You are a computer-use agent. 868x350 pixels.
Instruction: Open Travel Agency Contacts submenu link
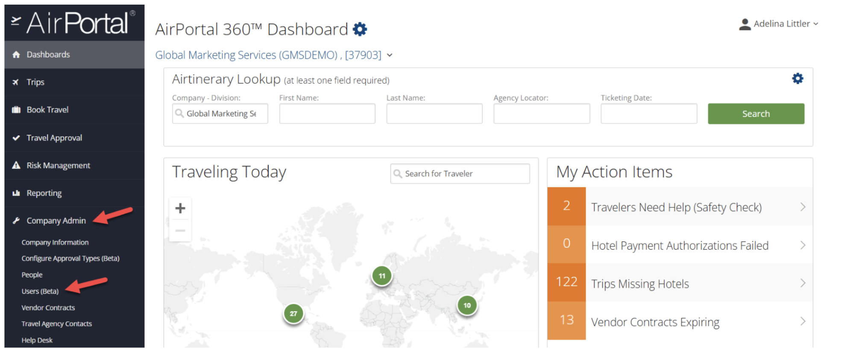click(57, 324)
